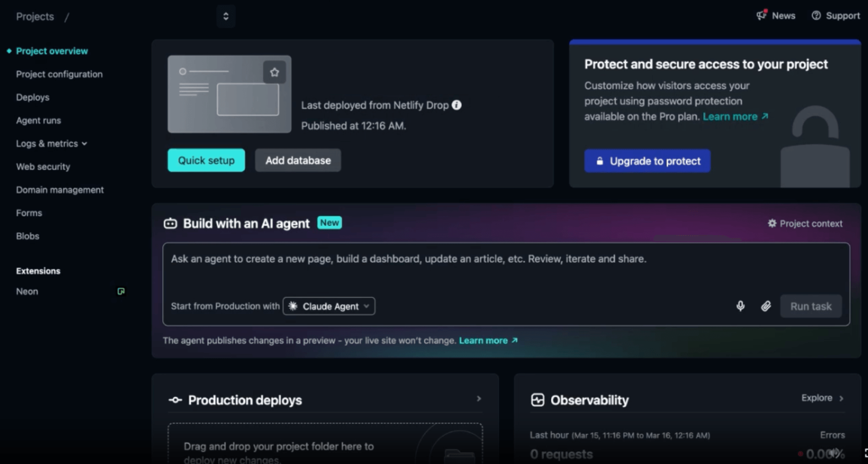868x464 pixels.
Task: Click the AI agent robot icon
Action: pos(170,223)
